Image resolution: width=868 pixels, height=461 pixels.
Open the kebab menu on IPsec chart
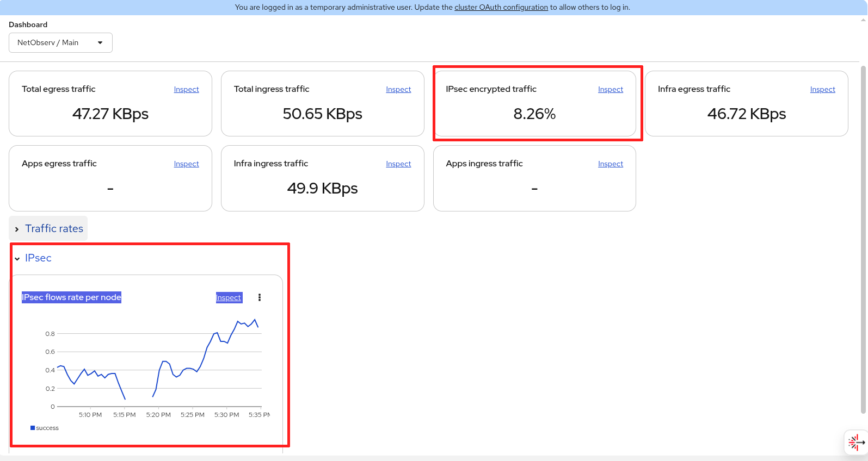[x=260, y=297]
